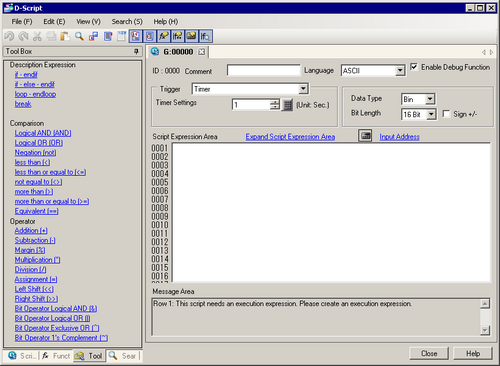Click in the Comment input field
500x366 pixels.
click(263, 70)
